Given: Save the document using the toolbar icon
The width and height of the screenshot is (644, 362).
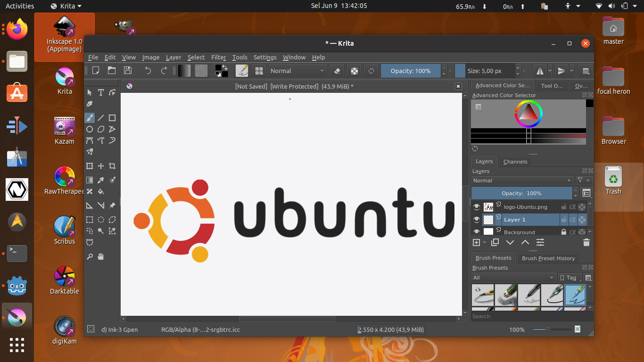Looking at the screenshot, I should (128, 71).
